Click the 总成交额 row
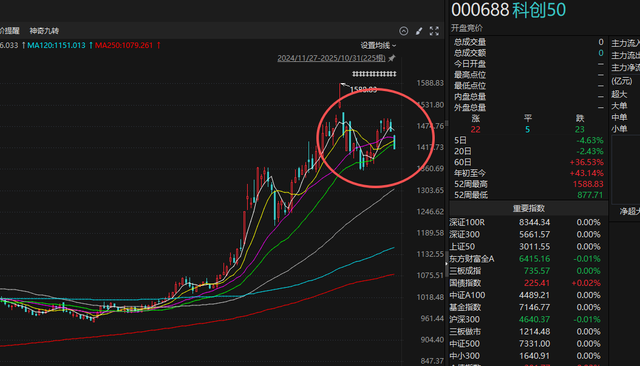640x366 pixels. 529,53
